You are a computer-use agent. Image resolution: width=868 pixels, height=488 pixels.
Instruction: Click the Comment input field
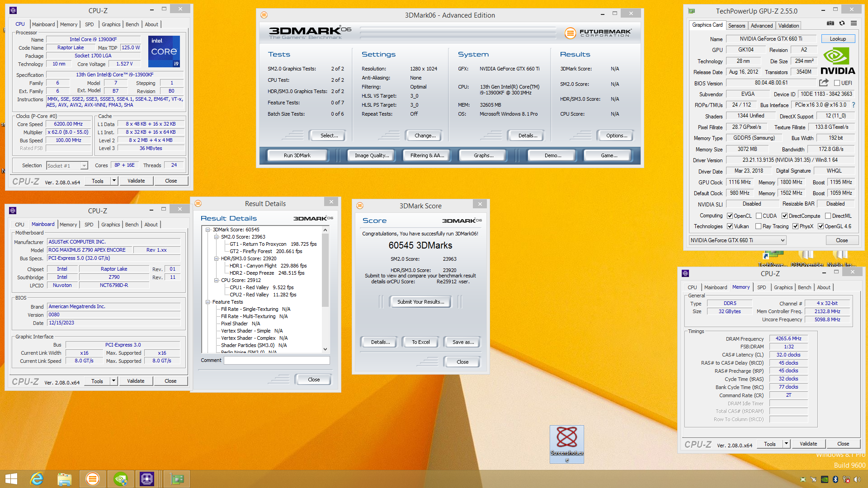coord(277,360)
